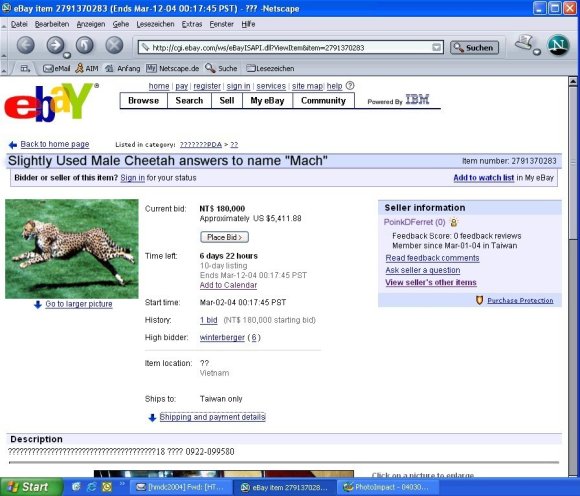Click the new-member icon next to PoinkDFerret
This screenshot has height=496, width=580.
[453, 222]
